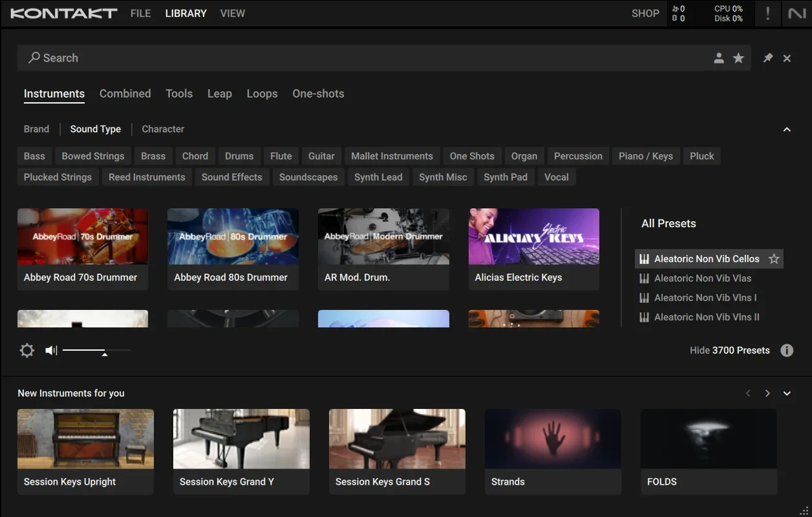
Task: Go to next new instruments page
Action: pos(767,393)
